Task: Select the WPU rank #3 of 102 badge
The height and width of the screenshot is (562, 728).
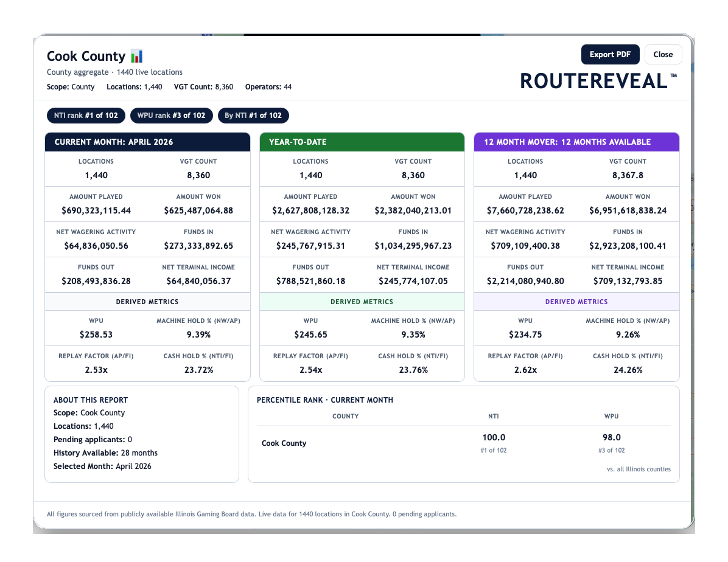Action: [171, 116]
